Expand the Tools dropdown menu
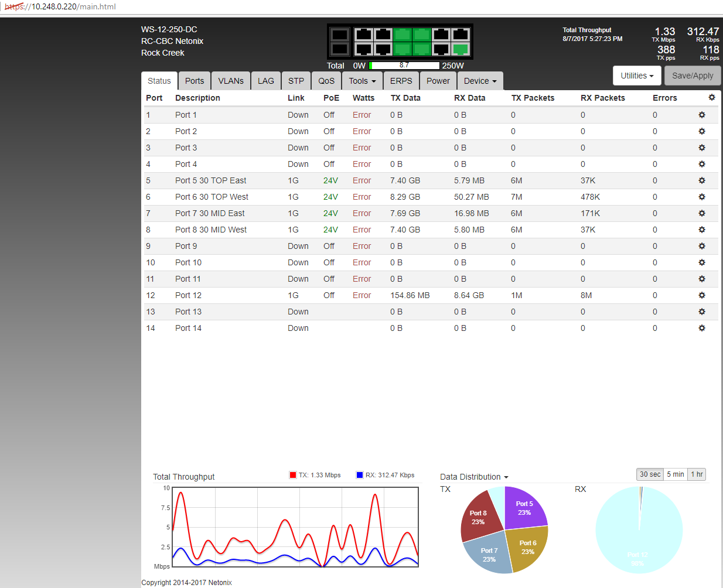The height and width of the screenshot is (588, 723). point(362,81)
